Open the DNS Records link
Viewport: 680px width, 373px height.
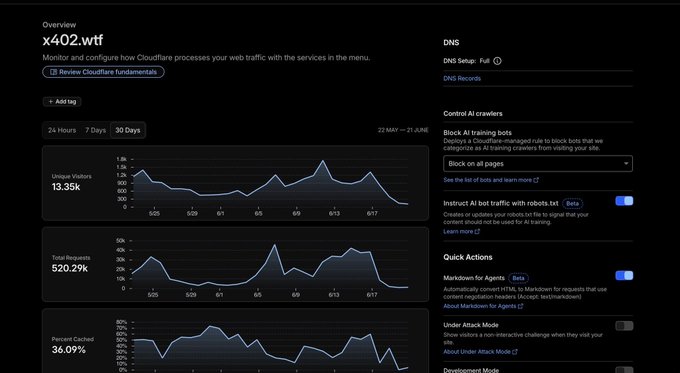click(462, 79)
